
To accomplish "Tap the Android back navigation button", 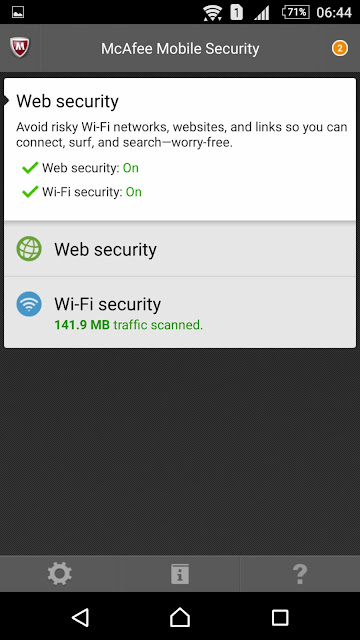I will click(x=80, y=617).
